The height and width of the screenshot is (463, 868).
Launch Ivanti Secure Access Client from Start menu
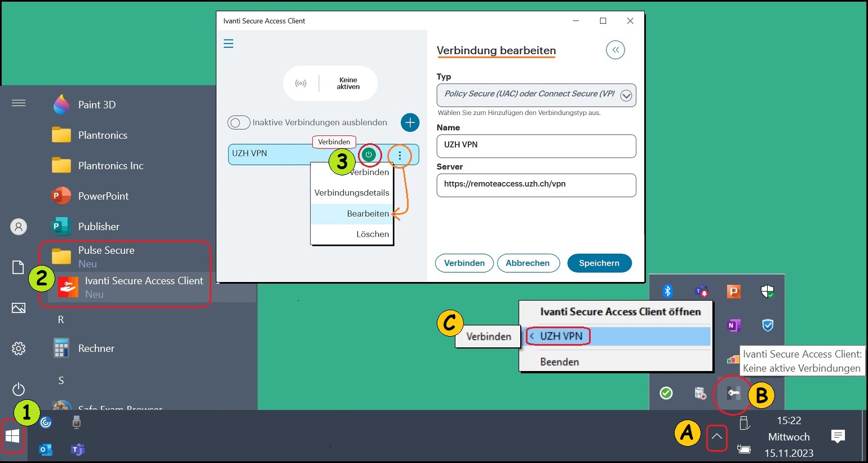click(143, 281)
